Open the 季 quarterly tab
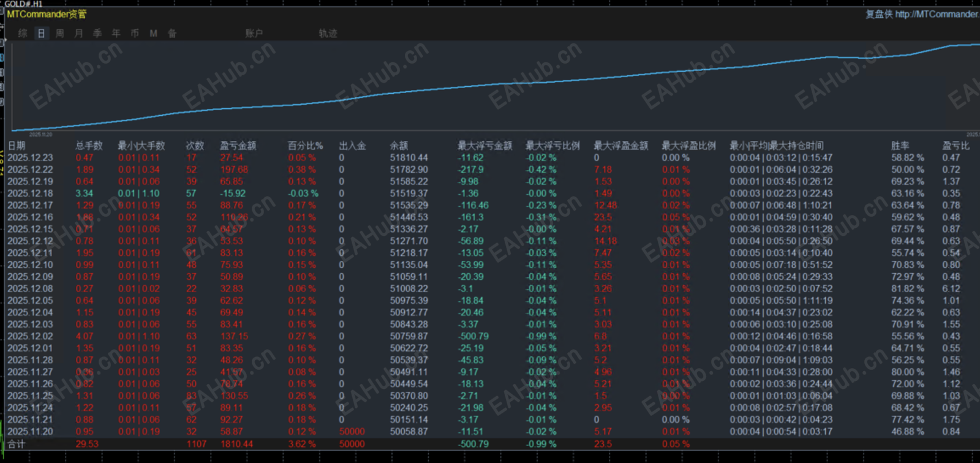Screen dimensions: 980x463 (x=97, y=33)
